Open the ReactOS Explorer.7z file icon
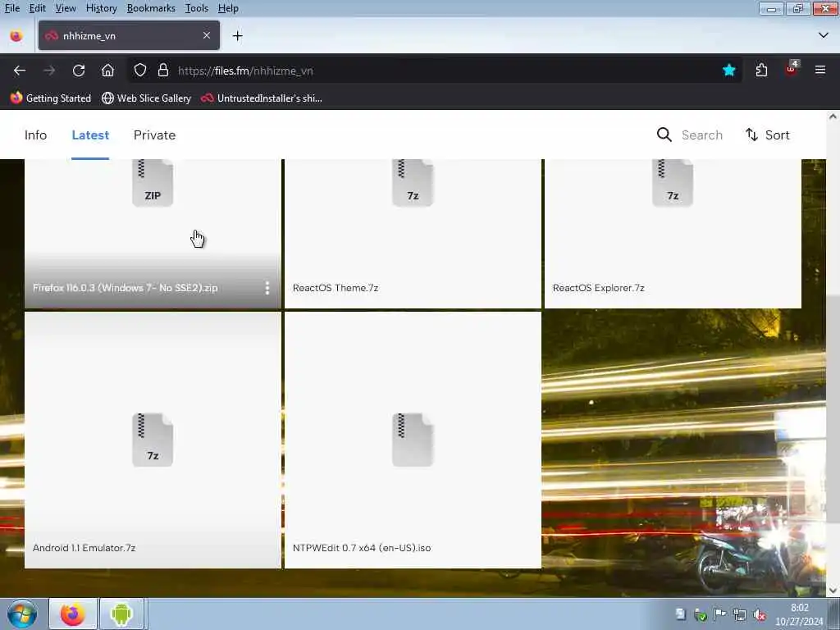The height and width of the screenshot is (630, 840). point(673,182)
